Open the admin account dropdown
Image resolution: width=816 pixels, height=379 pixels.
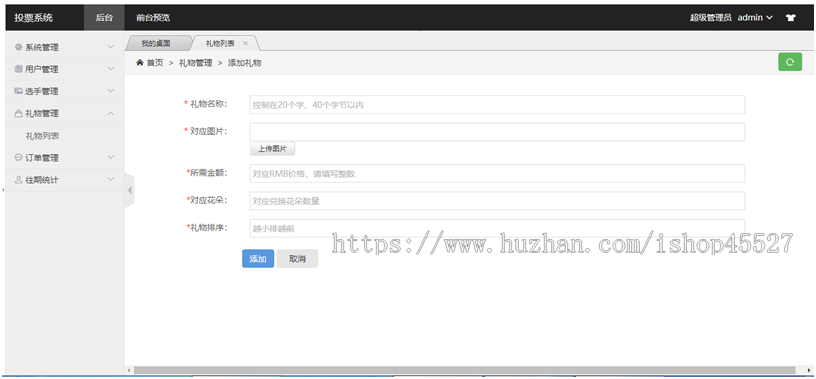coord(755,18)
